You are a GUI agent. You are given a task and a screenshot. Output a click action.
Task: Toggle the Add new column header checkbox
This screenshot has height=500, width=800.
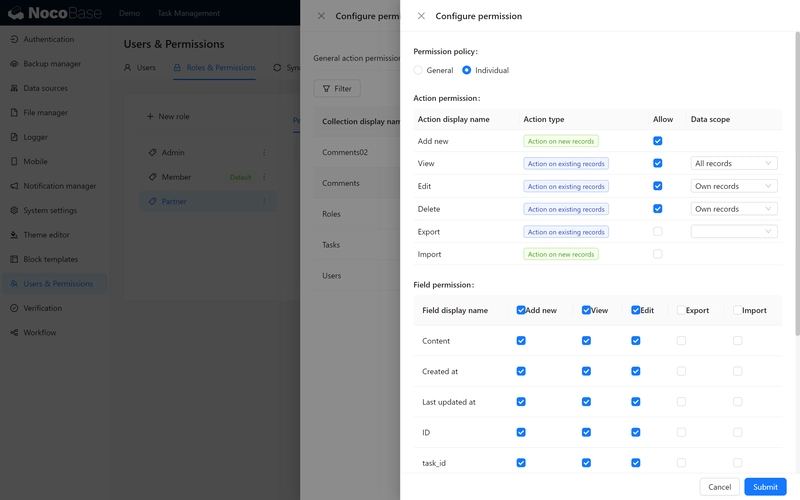521,310
